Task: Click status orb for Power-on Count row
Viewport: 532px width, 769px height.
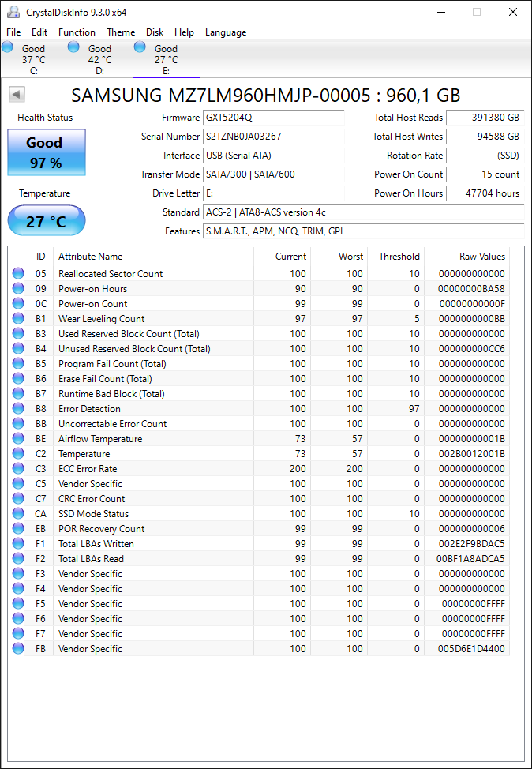Action: (18, 304)
